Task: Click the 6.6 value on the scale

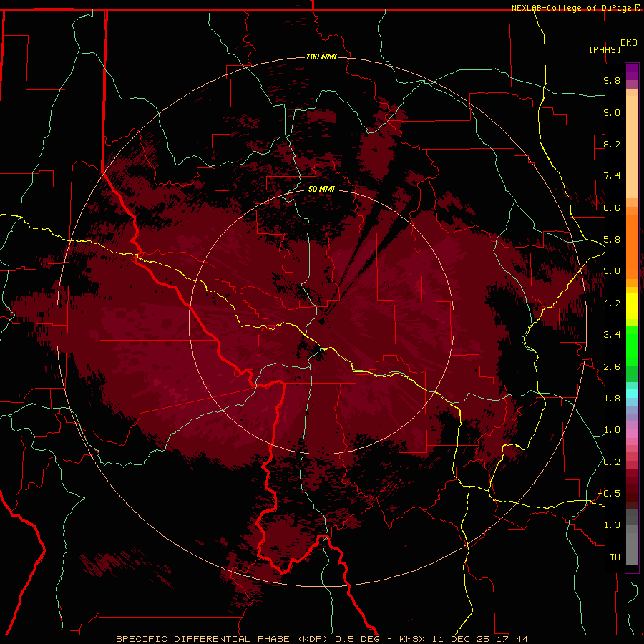Action: coord(612,208)
